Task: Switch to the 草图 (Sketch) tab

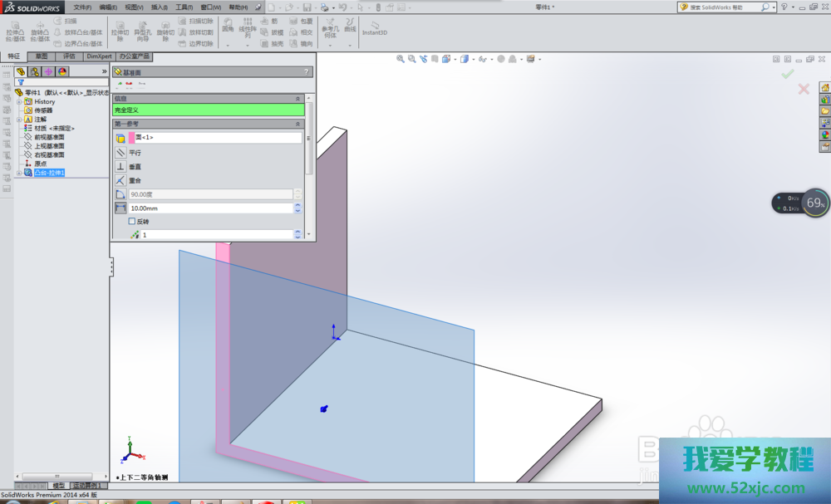Action: pyautogui.click(x=41, y=56)
